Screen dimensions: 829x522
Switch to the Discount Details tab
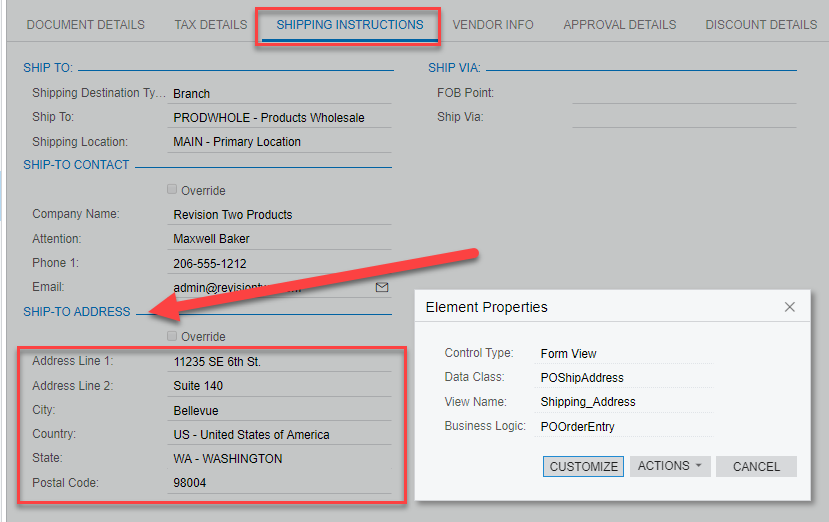pos(760,25)
